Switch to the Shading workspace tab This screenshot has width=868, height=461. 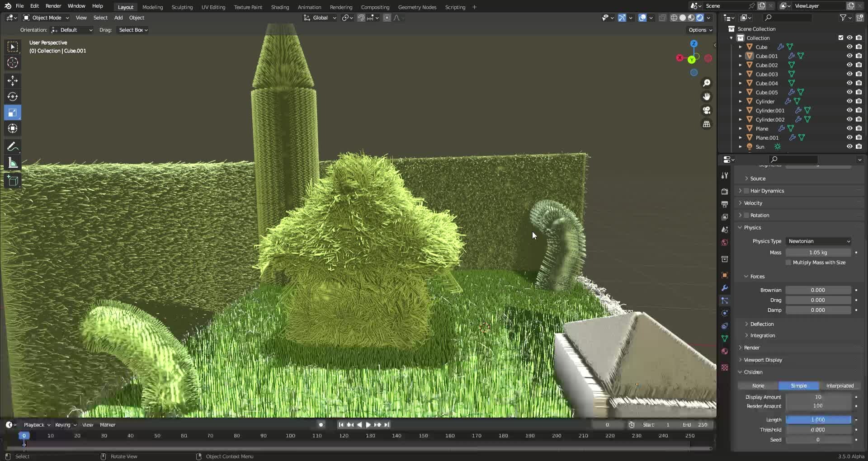[279, 7]
